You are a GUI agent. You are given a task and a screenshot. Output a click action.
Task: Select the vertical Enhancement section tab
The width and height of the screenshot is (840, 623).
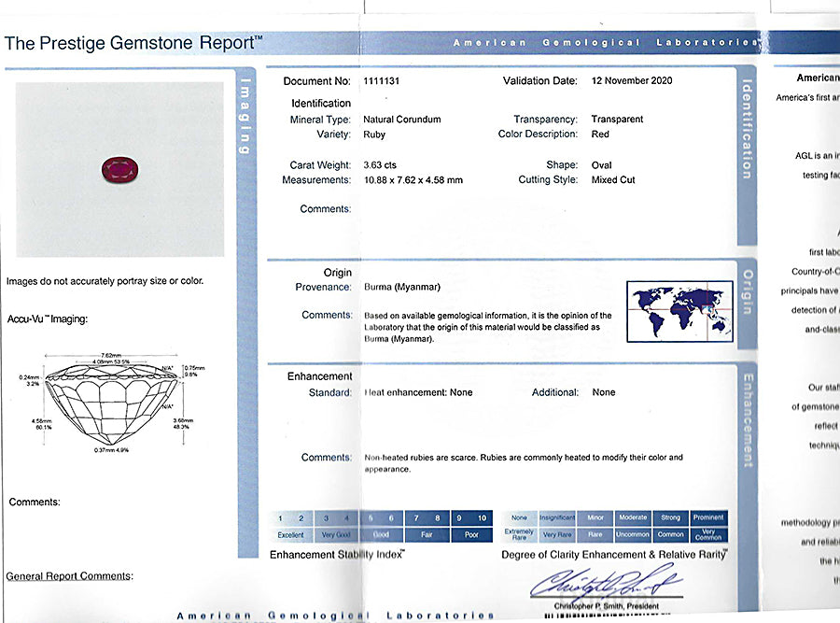(747, 420)
